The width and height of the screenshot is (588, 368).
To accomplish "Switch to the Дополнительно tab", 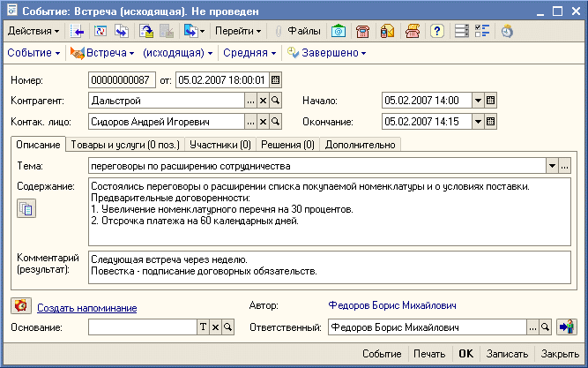I will point(361,144).
